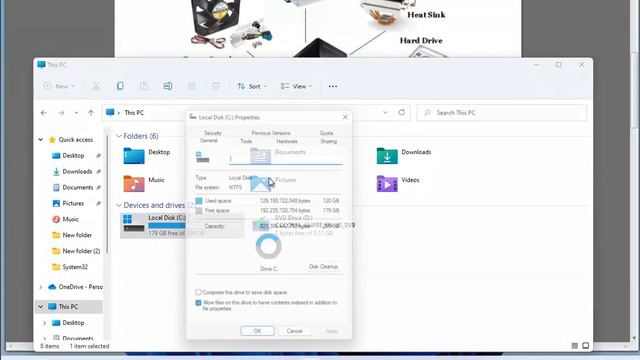
Task: Switch to the Hardware tab
Action: click(x=287, y=141)
